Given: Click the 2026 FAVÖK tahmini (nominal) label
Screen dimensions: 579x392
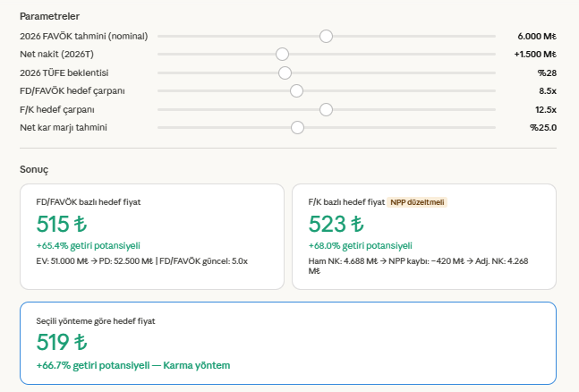Looking at the screenshot, I should 84,36.
